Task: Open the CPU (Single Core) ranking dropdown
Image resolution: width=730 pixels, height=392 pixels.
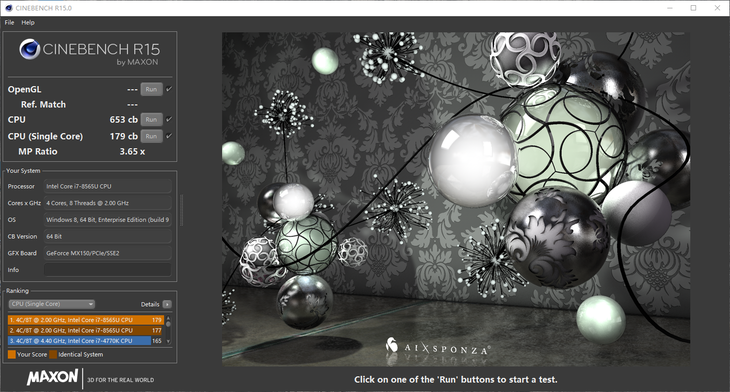Action: pos(52,304)
